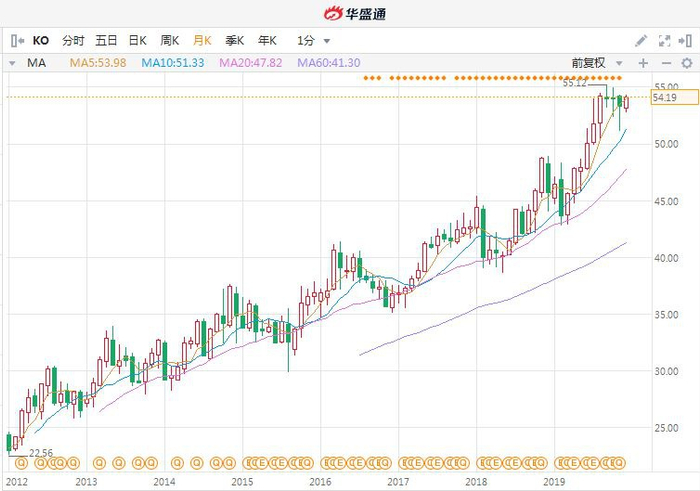Click the 2016 year axis label
The height and width of the screenshot is (491, 700).
click(321, 482)
